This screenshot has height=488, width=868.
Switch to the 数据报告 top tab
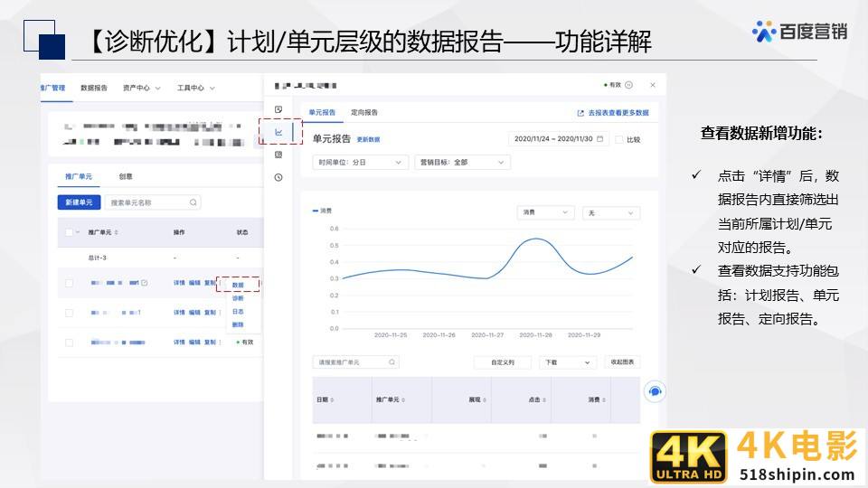tap(93, 88)
